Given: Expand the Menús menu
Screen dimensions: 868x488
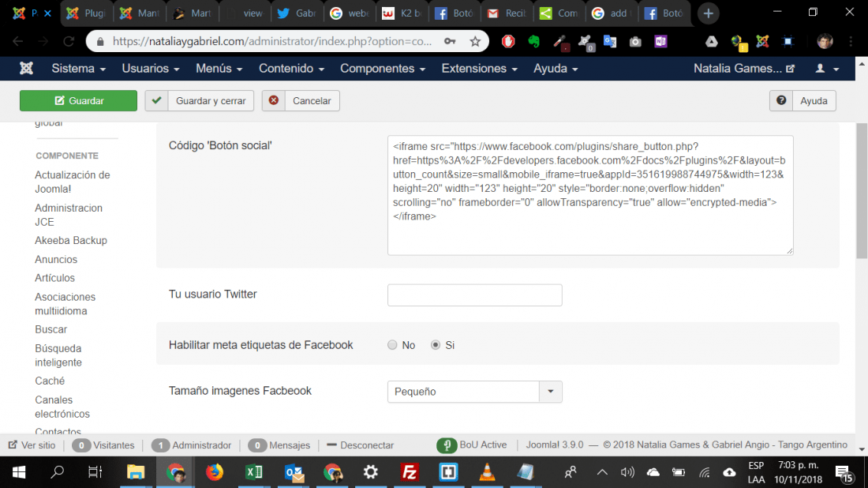Looking at the screenshot, I should coord(219,69).
